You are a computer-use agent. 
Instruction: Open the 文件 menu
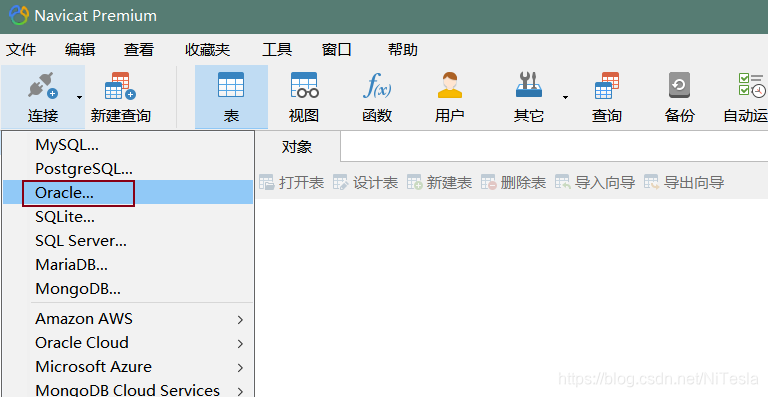[x=21, y=49]
